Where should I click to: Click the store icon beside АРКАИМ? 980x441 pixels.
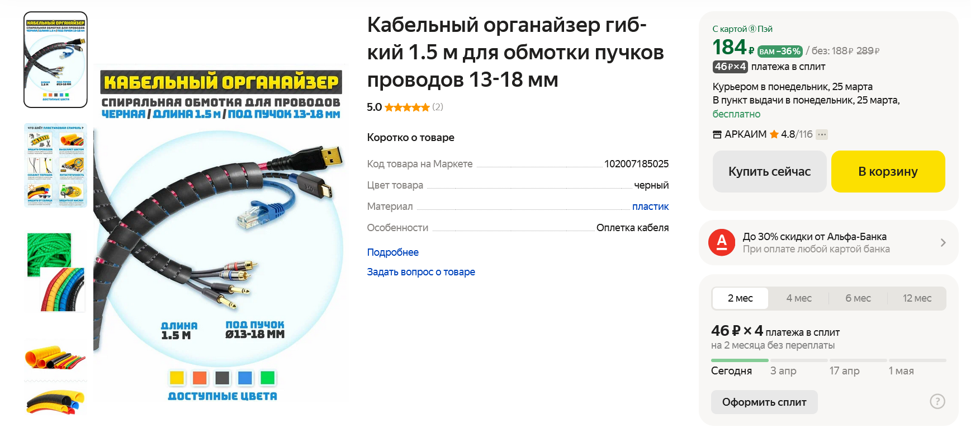717,134
